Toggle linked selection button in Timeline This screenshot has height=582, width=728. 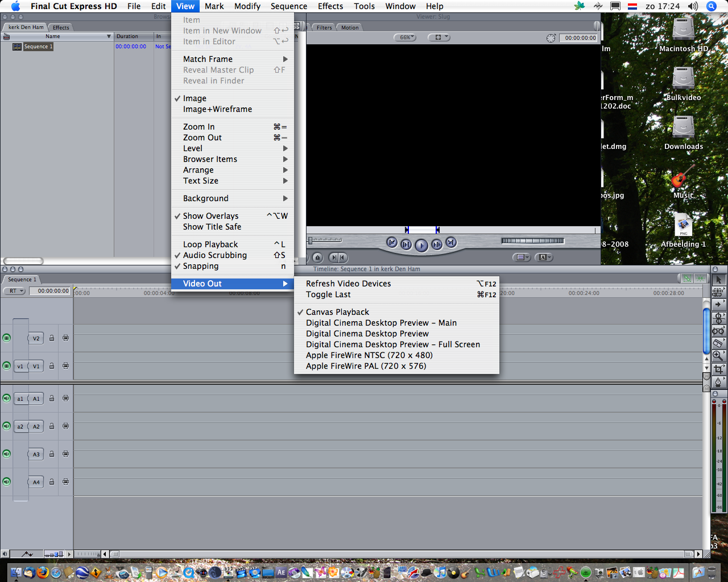[687, 278]
